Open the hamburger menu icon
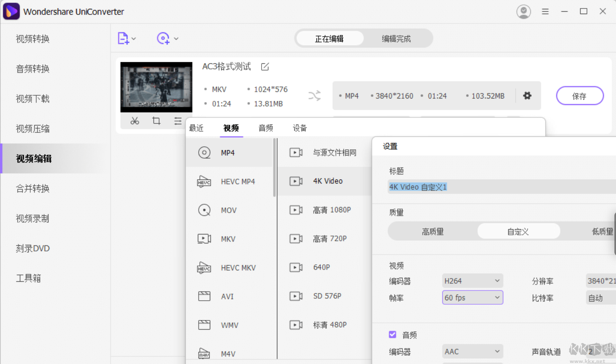This screenshot has height=364, width=616. click(x=545, y=11)
